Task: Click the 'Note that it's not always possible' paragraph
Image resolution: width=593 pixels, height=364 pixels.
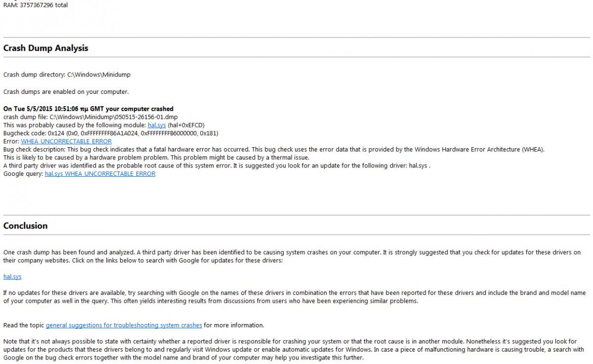Action: tap(294, 349)
